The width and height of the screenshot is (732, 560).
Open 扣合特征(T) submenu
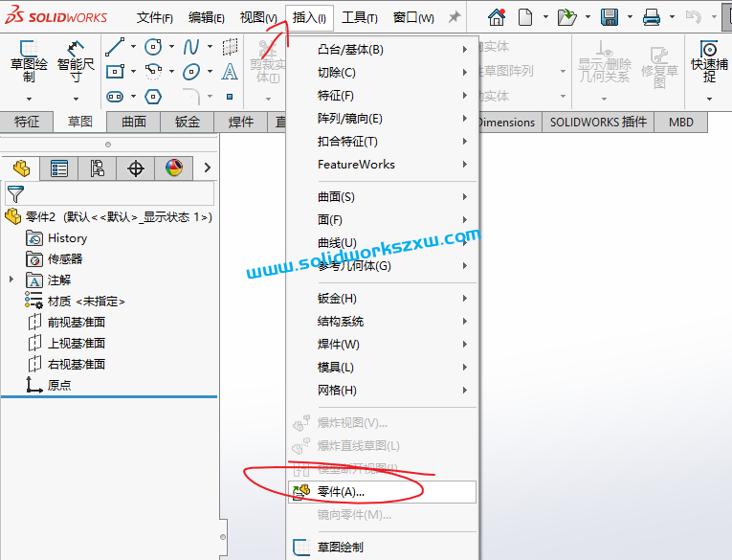(382, 141)
